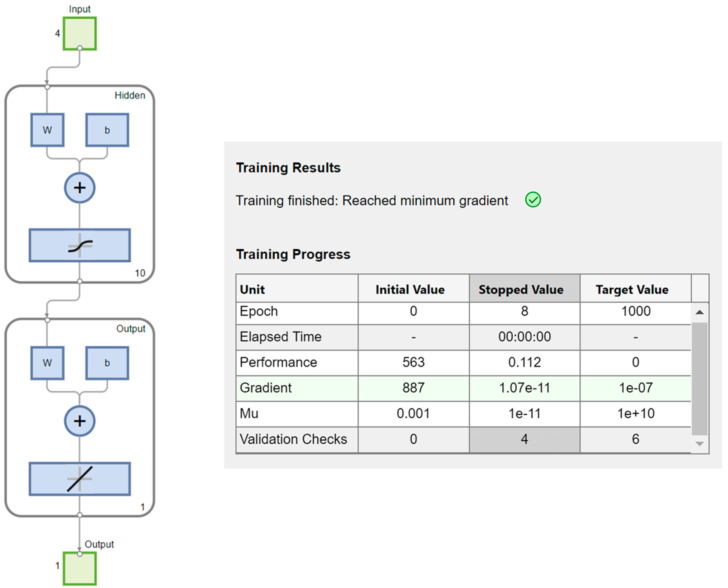
Task: Click the green training finished checkmark
Action: (532, 200)
